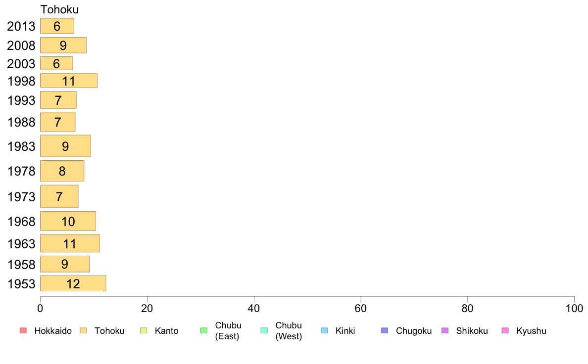588x364 pixels.
Task: Click the Chubu (East) green legend swatch
Action: pyautogui.click(x=204, y=331)
